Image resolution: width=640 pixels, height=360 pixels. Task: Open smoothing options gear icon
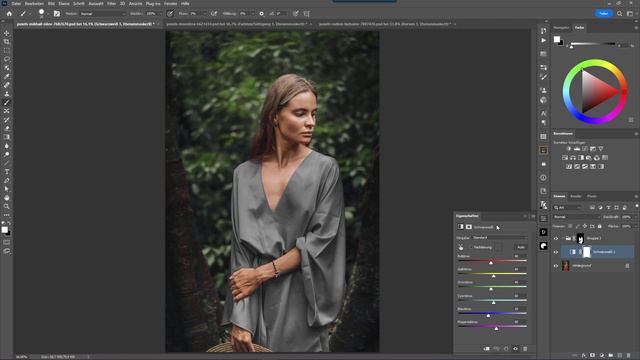(261, 13)
